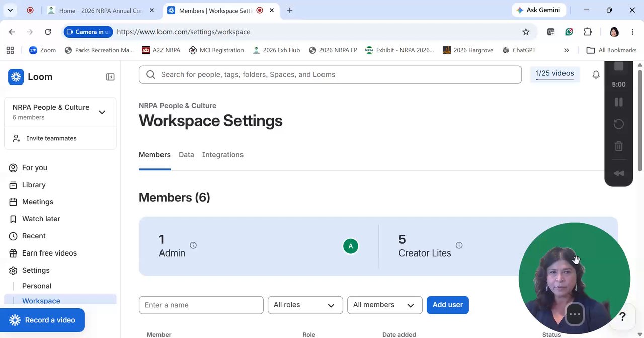Image resolution: width=644 pixels, height=338 pixels.
Task: Click the presenter camera bubble
Action: point(575,279)
